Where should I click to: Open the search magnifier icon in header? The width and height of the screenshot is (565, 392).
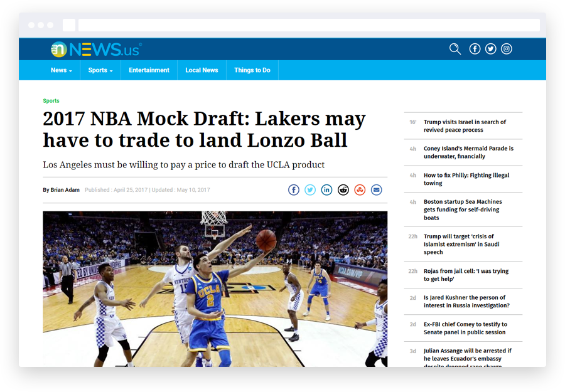455,49
